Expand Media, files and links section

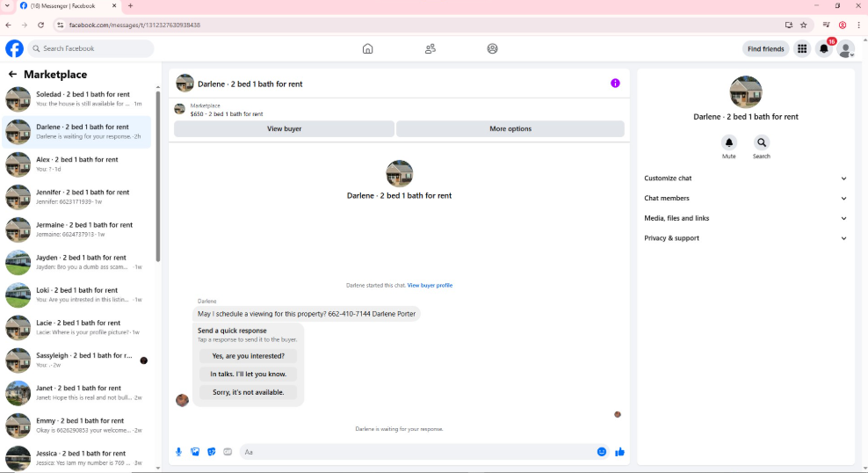(745, 218)
